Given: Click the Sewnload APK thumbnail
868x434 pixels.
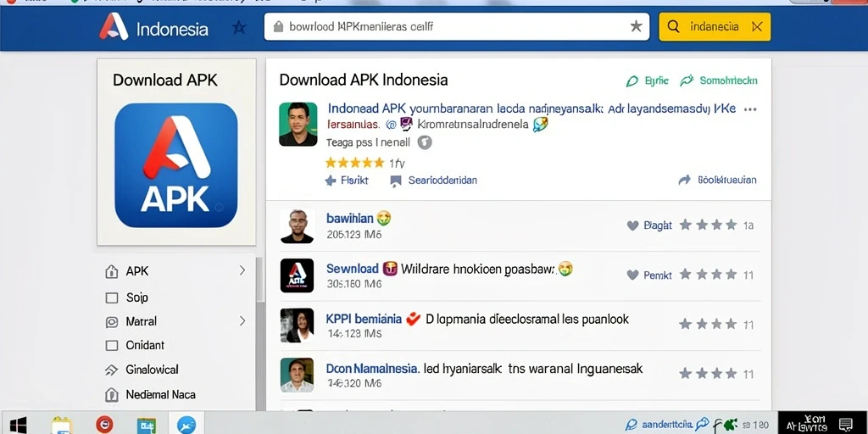Looking at the screenshot, I should (x=297, y=275).
